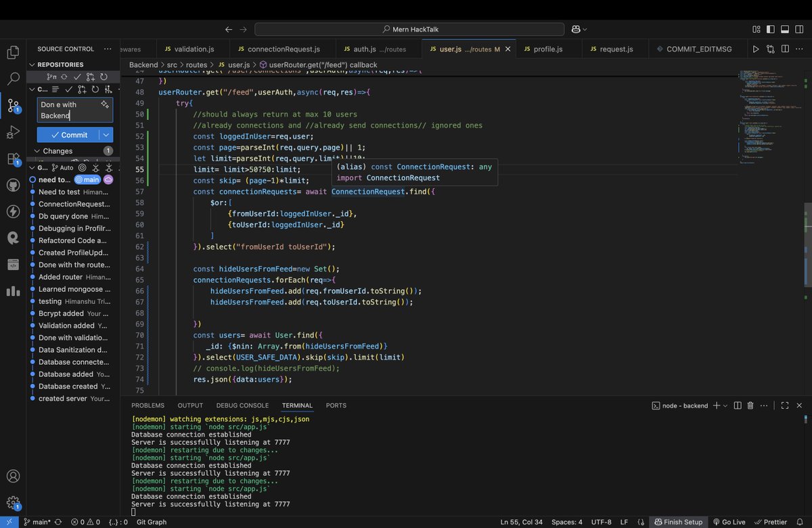Click Prettier in the status bar

[x=771, y=522]
